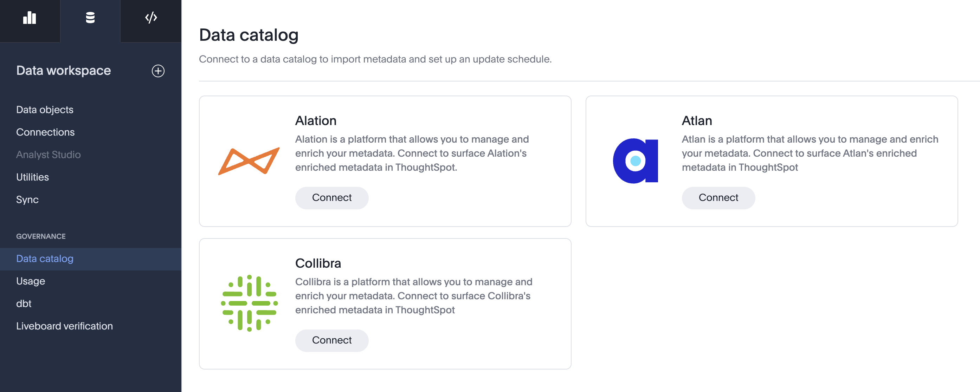Open the code/developer icon in the top bar
980x392 pixels.
(150, 18)
